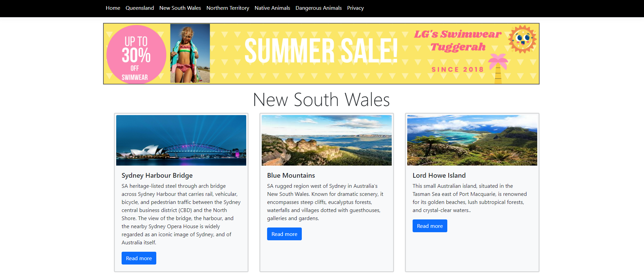Click the smiling sun icon in banner
The width and height of the screenshot is (644, 280).
pos(522,39)
